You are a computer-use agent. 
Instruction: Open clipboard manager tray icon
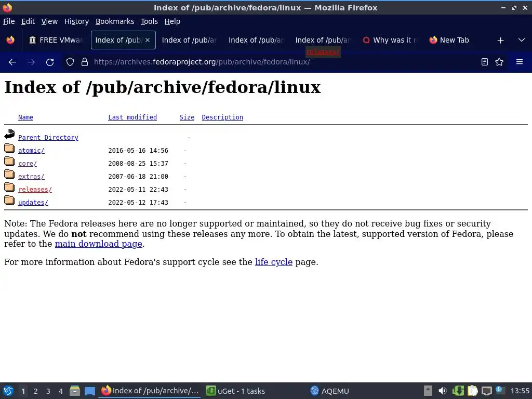(x=472, y=391)
